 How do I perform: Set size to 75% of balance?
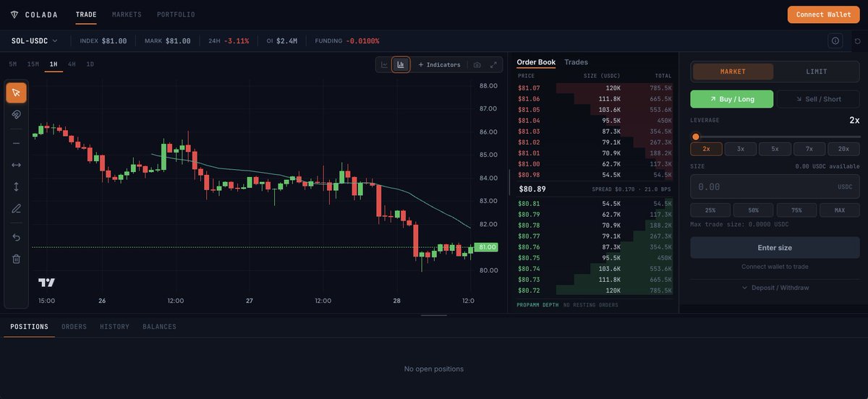pyautogui.click(x=796, y=210)
